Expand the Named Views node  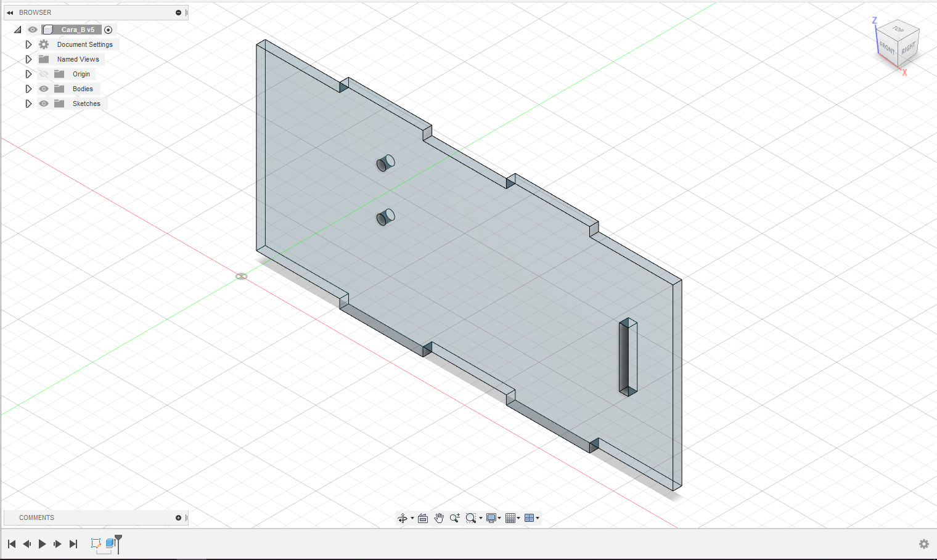[28, 59]
